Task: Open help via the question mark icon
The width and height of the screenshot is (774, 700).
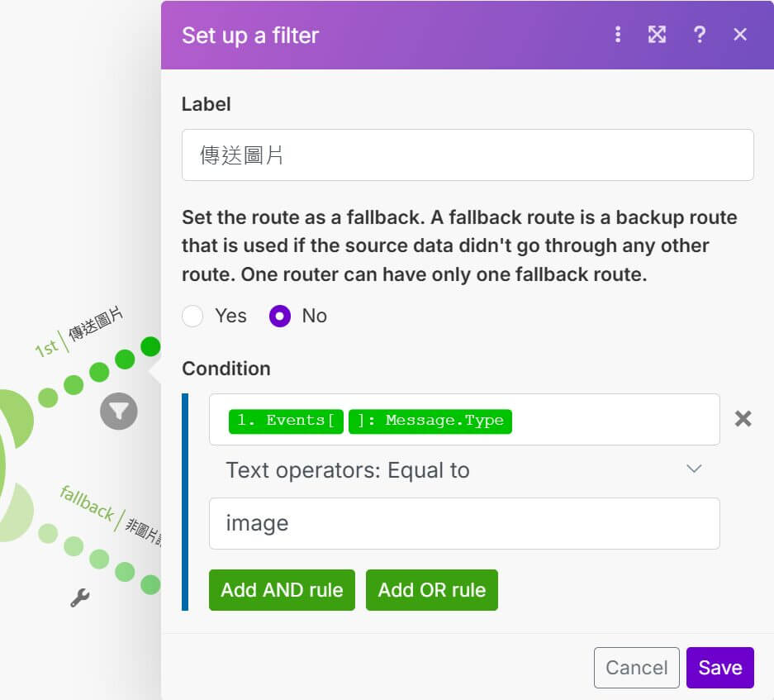Action: click(699, 35)
